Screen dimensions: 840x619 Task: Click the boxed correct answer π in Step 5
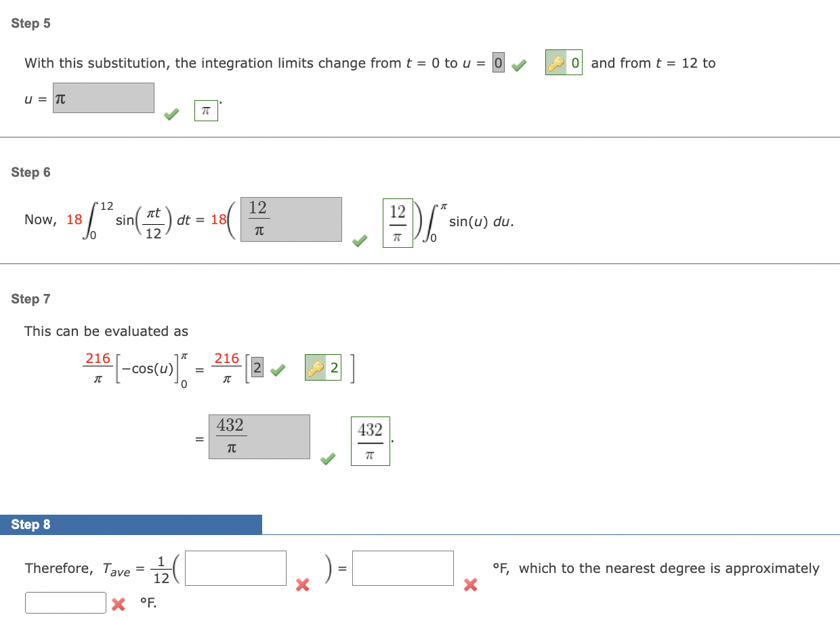tap(206, 110)
